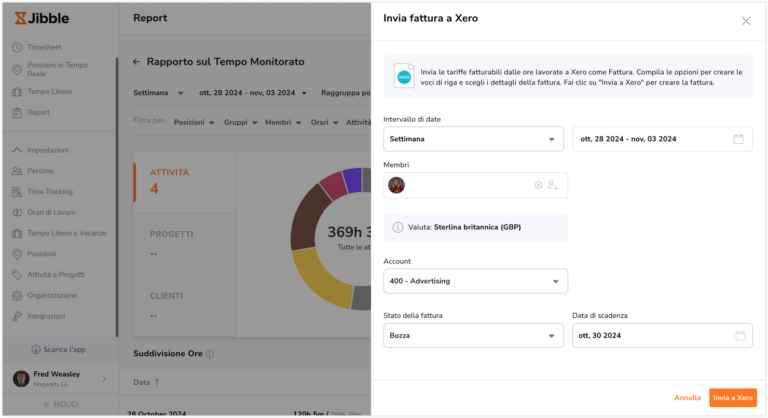Open Organizzazione in the sidebar

point(52,295)
